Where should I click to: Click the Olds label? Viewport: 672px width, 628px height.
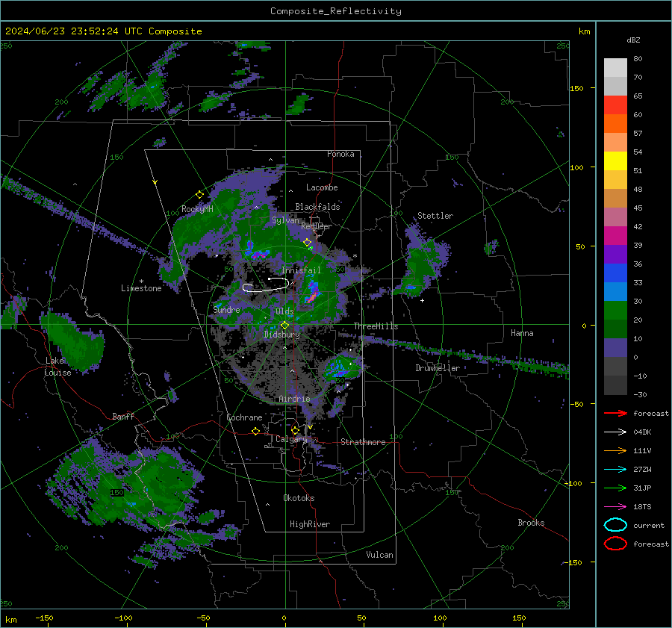(x=284, y=311)
